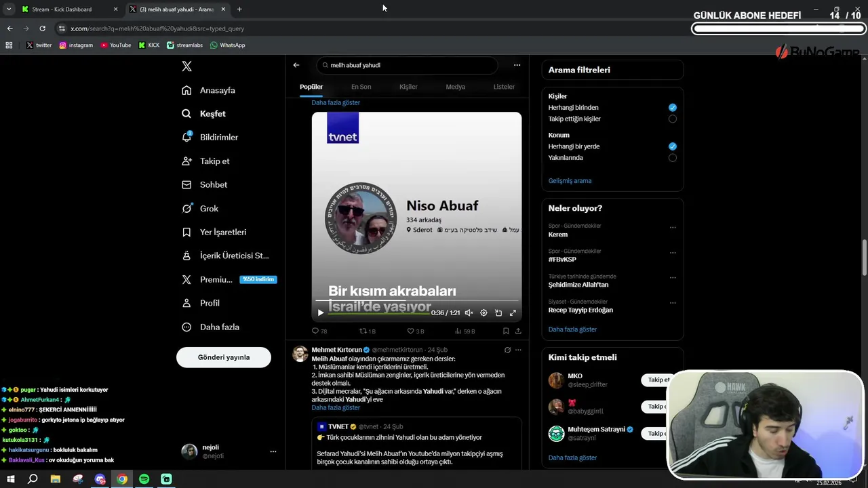Like the post with 3 B likes
The height and width of the screenshot is (488, 868).
(415, 331)
